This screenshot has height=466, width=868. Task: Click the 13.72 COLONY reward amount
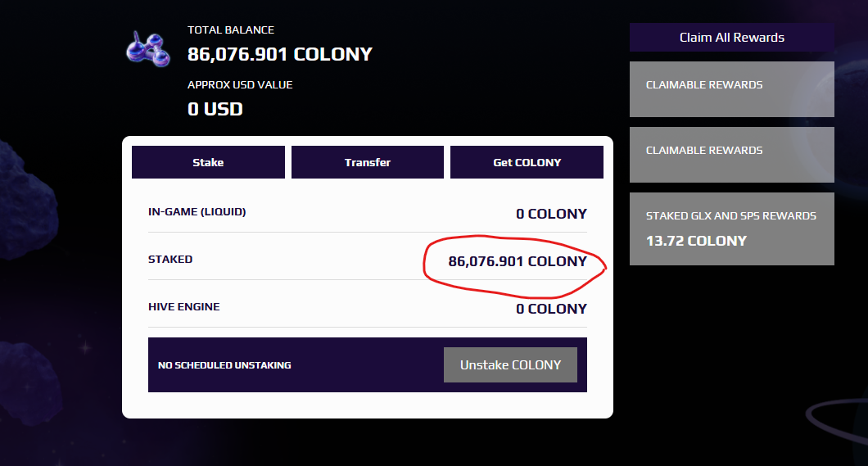pyautogui.click(x=696, y=241)
